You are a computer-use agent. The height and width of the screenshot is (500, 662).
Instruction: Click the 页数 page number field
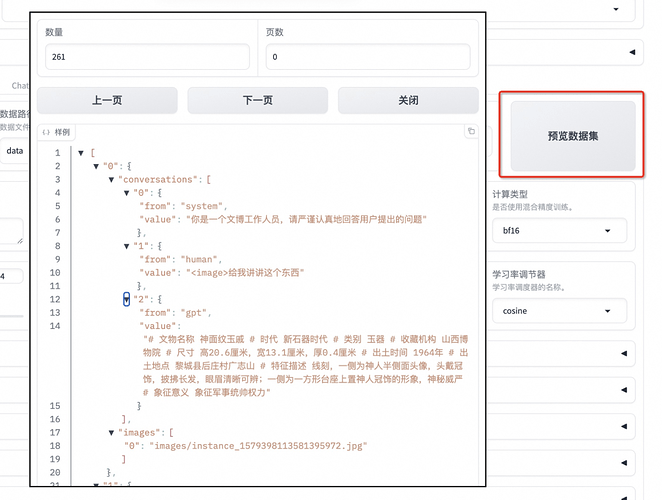pos(370,57)
